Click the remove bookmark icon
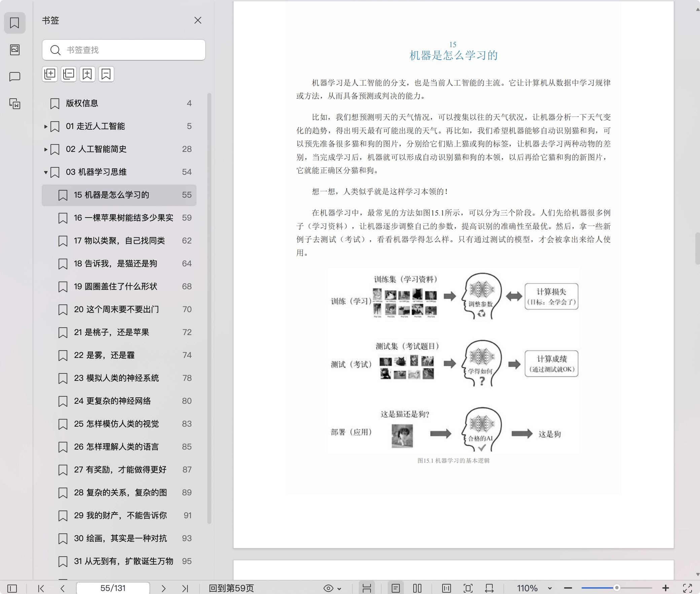The image size is (700, 594). 106,74
